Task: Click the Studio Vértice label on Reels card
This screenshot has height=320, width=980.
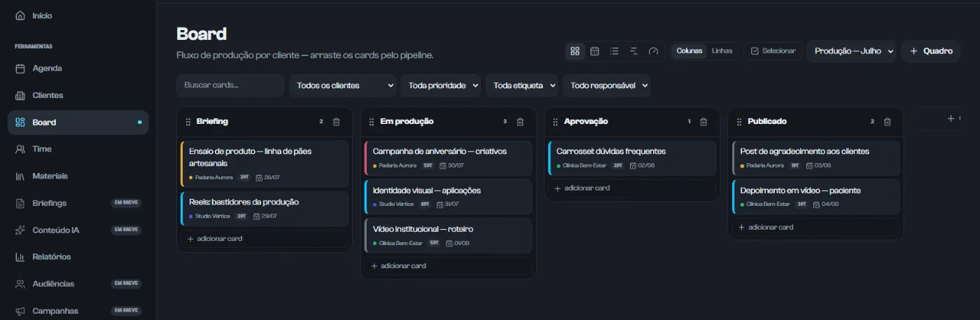Action: (x=212, y=216)
